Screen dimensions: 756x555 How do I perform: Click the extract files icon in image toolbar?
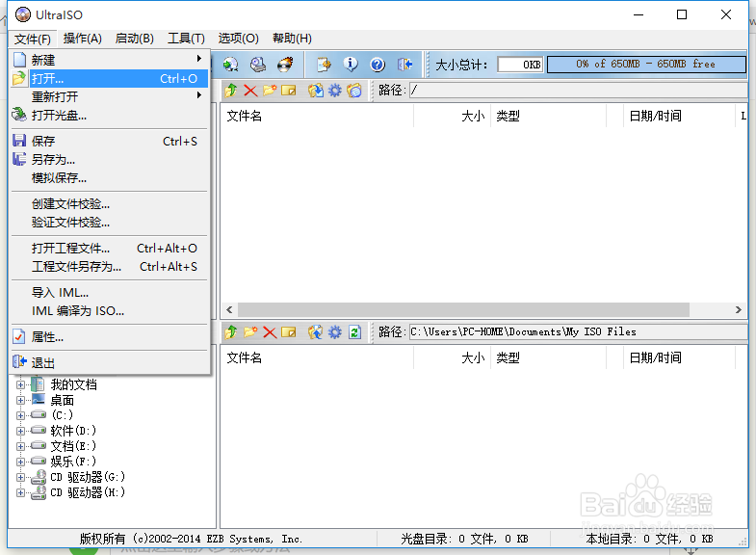click(x=316, y=91)
